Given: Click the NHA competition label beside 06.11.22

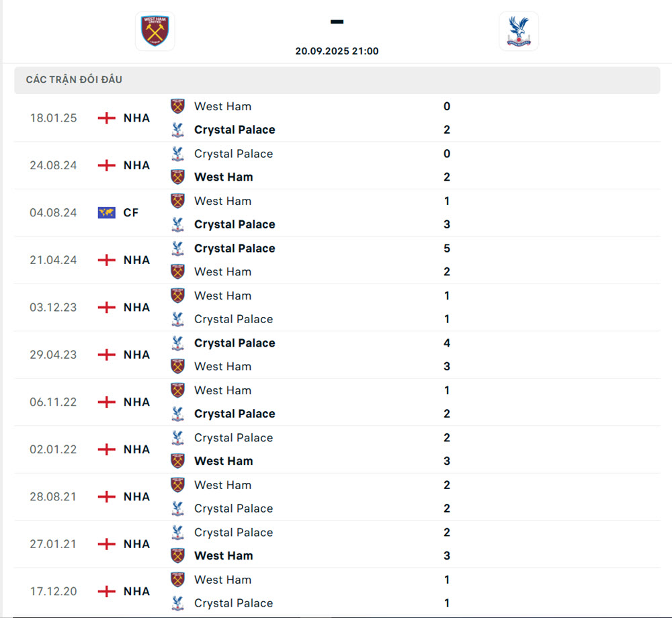Looking at the screenshot, I should click(x=136, y=402).
